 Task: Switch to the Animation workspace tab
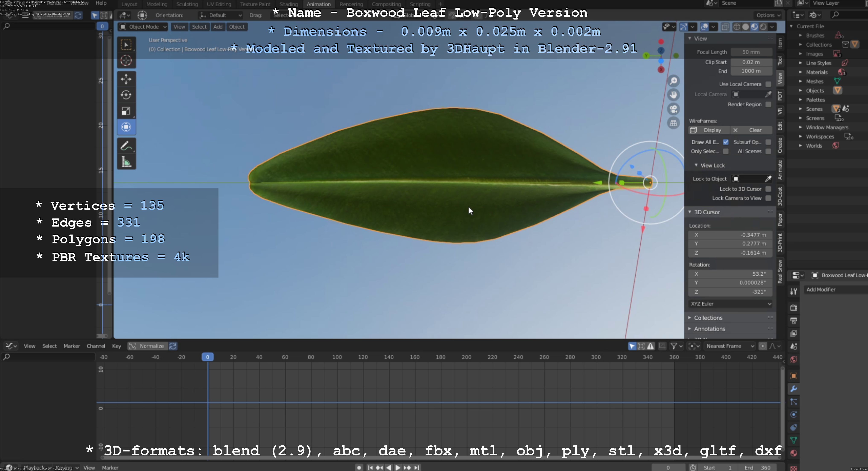pos(318,4)
